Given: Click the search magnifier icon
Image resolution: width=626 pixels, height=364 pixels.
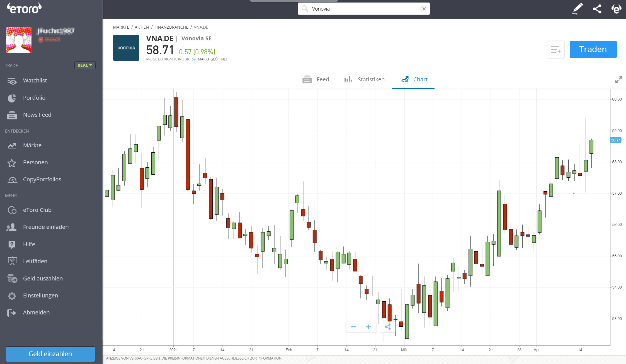Looking at the screenshot, I should pyautogui.click(x=305, y=9).
